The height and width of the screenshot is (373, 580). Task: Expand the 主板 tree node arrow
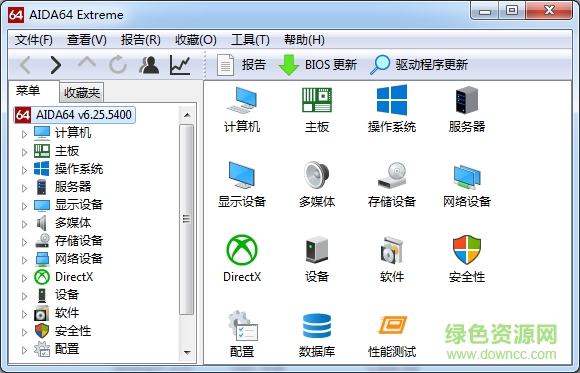[24, 152]
